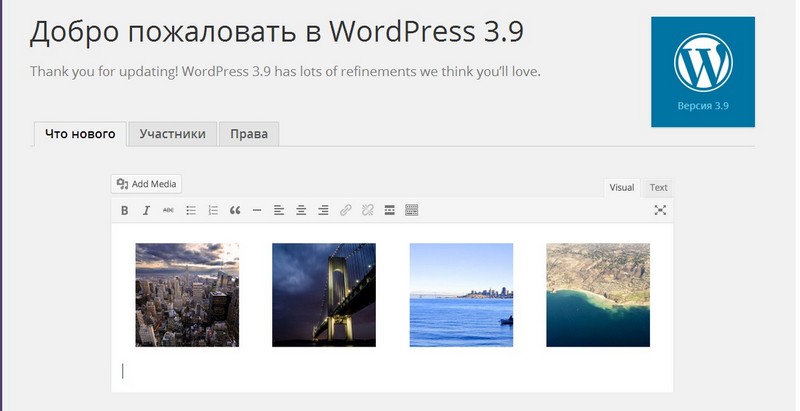The image size is (800, 411).
Task: Insert a bulleted list
Action: (191, 210)
